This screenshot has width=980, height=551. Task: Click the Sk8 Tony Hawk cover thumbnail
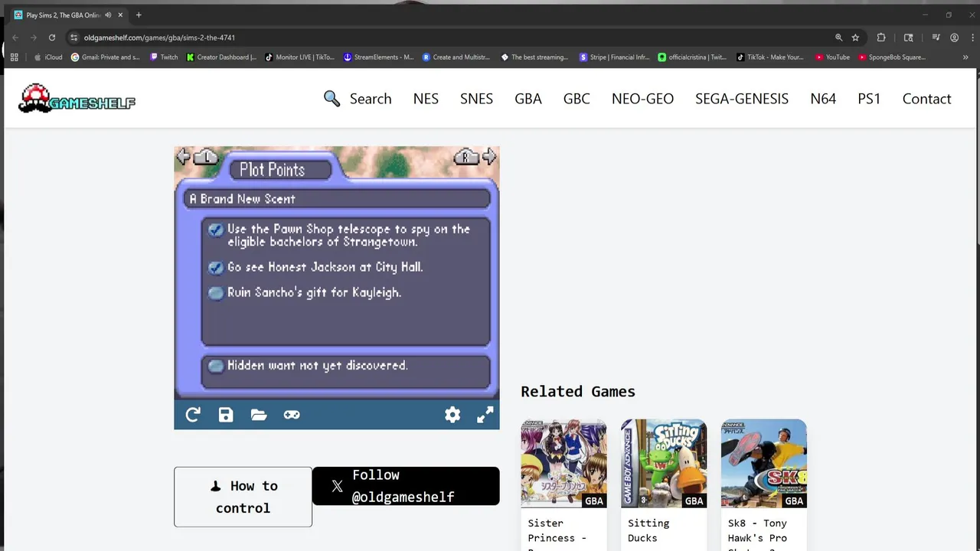[x=763, y=464]
